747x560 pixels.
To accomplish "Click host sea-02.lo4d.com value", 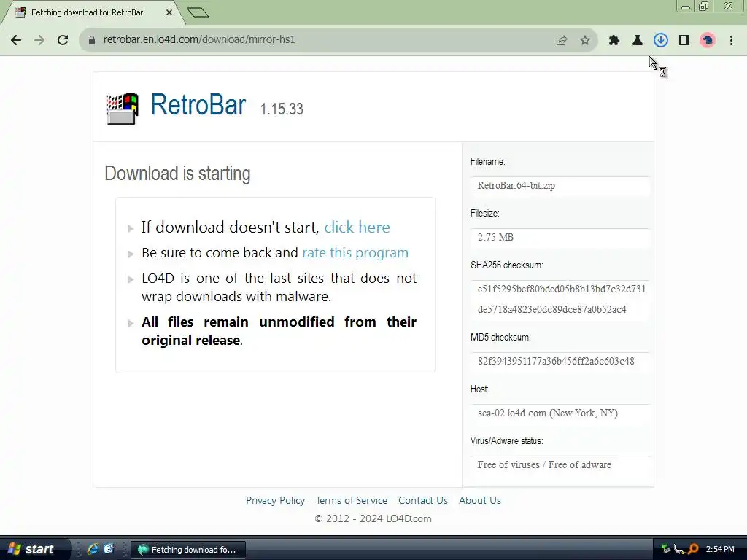I will pos(548,413).
